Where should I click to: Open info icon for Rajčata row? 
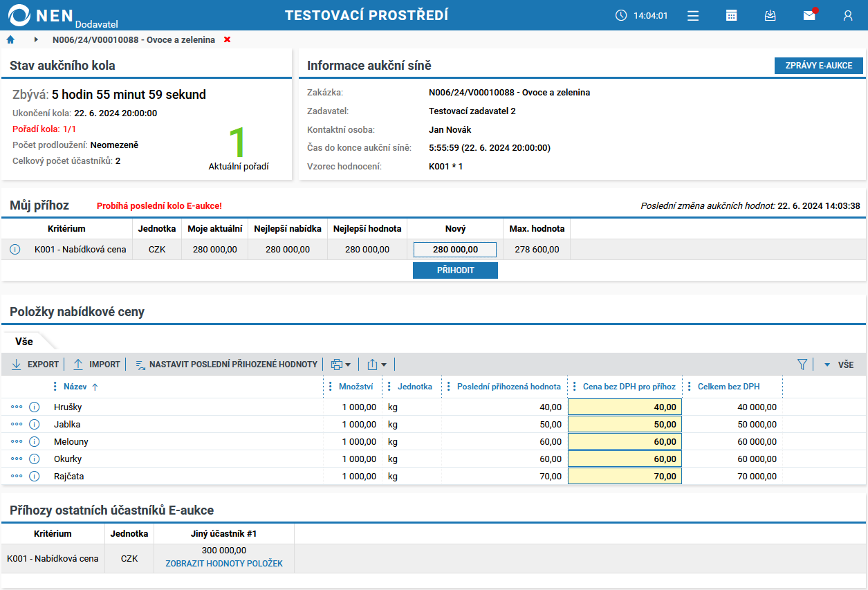pos(35,476)
